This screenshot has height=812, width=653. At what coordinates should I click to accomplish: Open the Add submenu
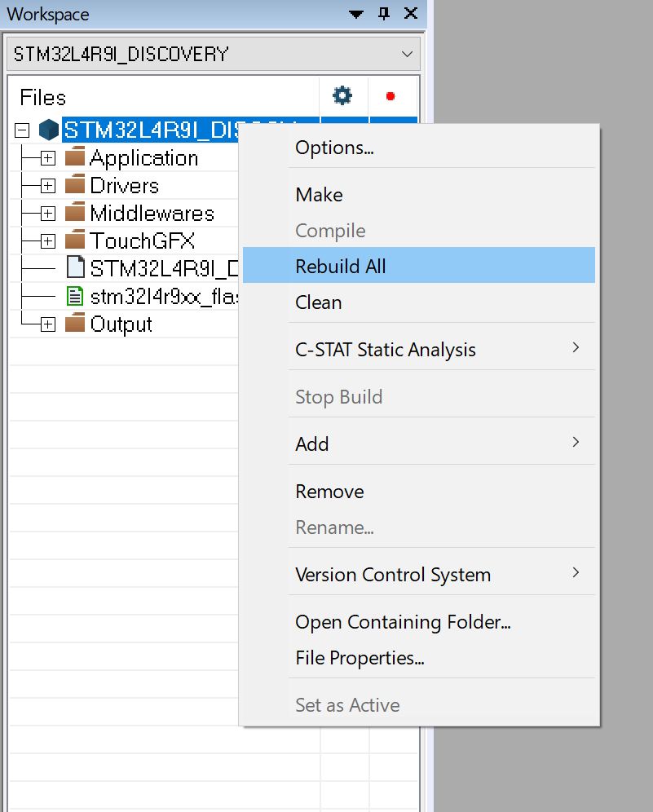pyautogui.click(x=419, y=444)
